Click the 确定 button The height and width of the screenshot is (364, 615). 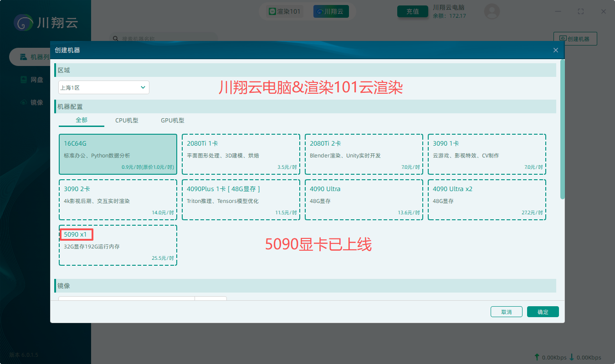point(543,312)
